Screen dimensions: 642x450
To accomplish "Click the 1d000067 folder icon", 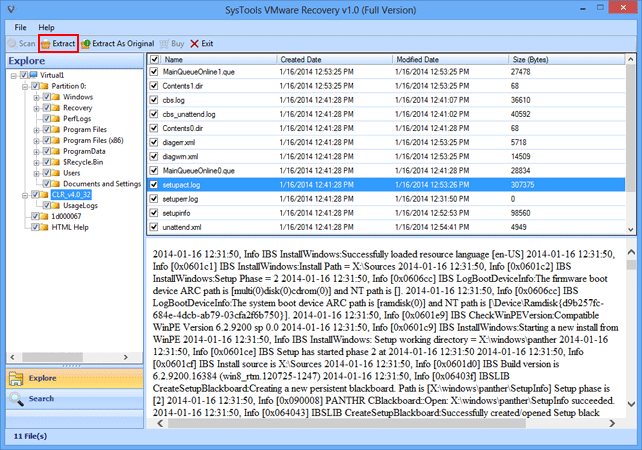I will pos(44,216).
